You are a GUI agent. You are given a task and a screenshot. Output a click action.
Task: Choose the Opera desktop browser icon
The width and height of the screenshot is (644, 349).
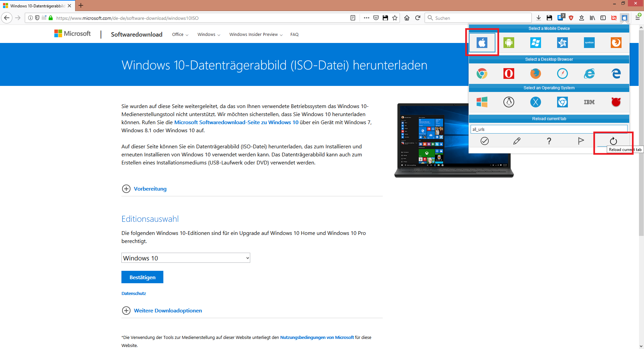[x=508, y=73]
